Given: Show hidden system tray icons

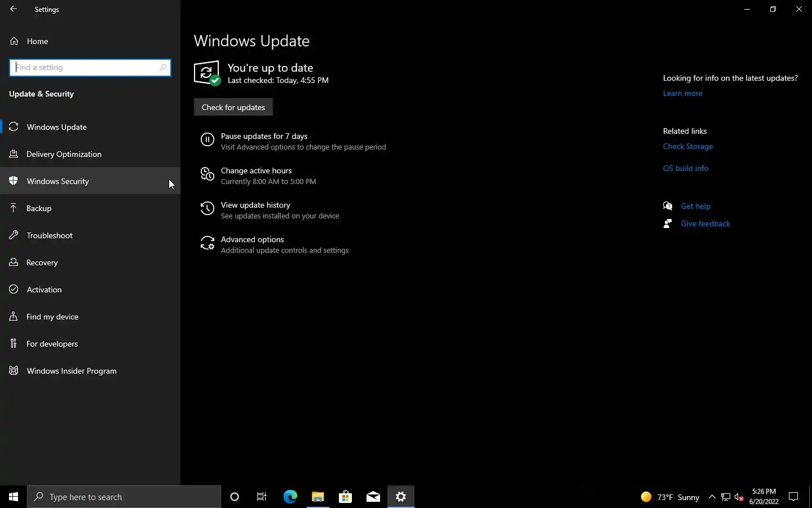Looking at the screenshot, I should tap(712, 497).
